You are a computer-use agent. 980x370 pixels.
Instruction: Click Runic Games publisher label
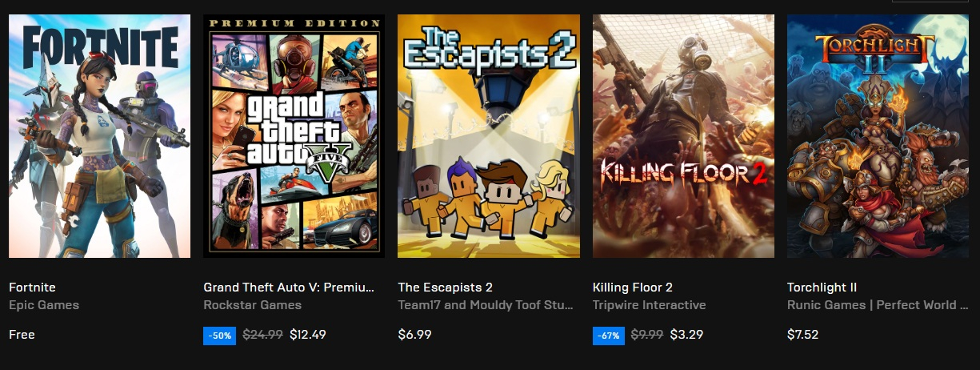877,305
